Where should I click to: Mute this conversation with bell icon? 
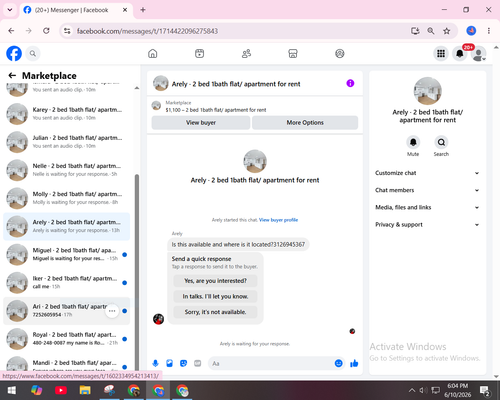[x=413, y=142]
